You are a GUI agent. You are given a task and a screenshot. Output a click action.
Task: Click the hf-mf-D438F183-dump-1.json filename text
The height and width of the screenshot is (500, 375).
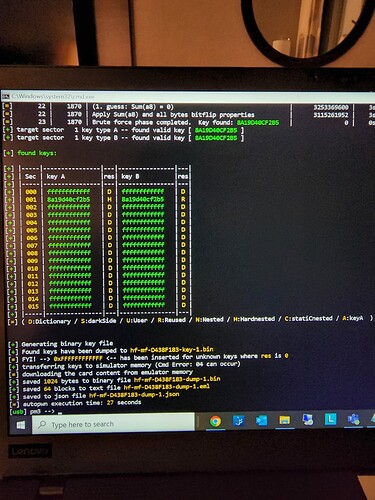pyautogui.click(x=134, y=395)
